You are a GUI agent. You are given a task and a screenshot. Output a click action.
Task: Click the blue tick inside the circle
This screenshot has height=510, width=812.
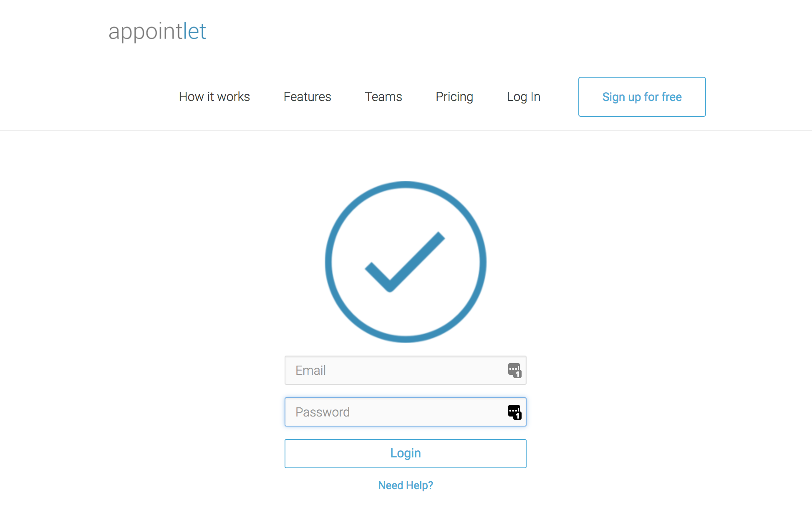pyautogui.click(x=405, y=262)
